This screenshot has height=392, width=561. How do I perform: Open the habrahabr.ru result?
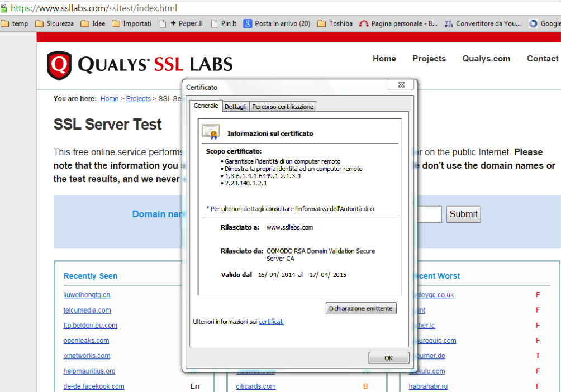coord(428,386)
